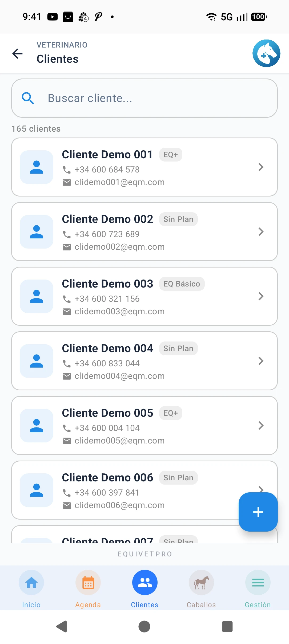Tap email icon for Cliente Demo 003

(x=67, y=312)
